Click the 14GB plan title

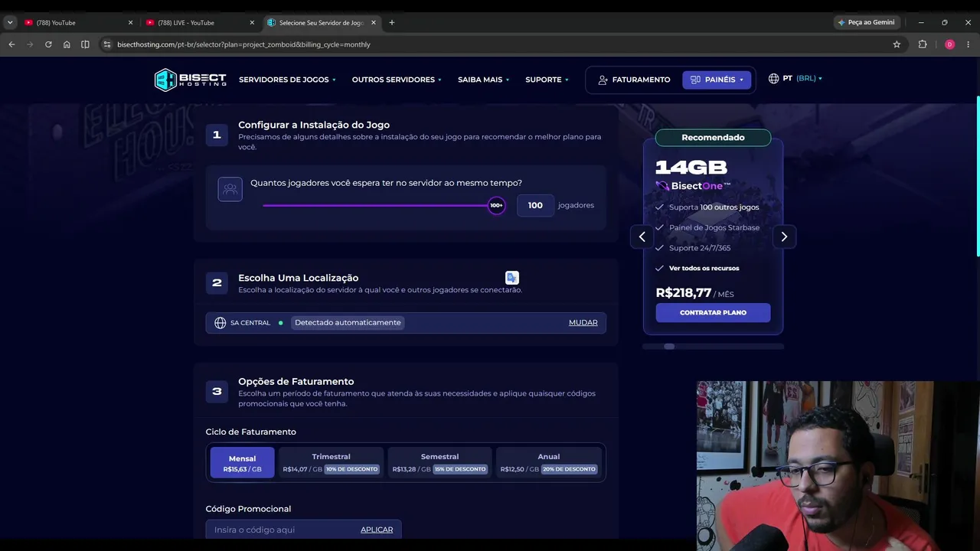click(691, 168)
